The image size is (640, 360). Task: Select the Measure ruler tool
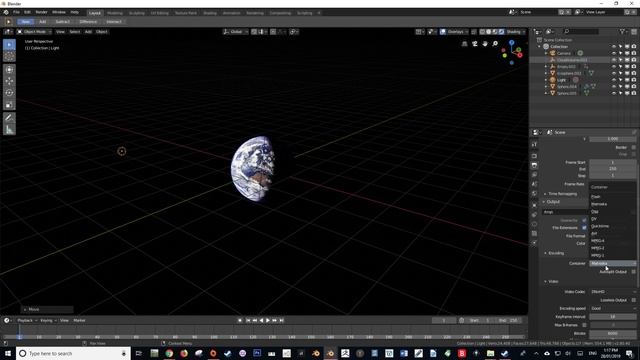point(9,130)
